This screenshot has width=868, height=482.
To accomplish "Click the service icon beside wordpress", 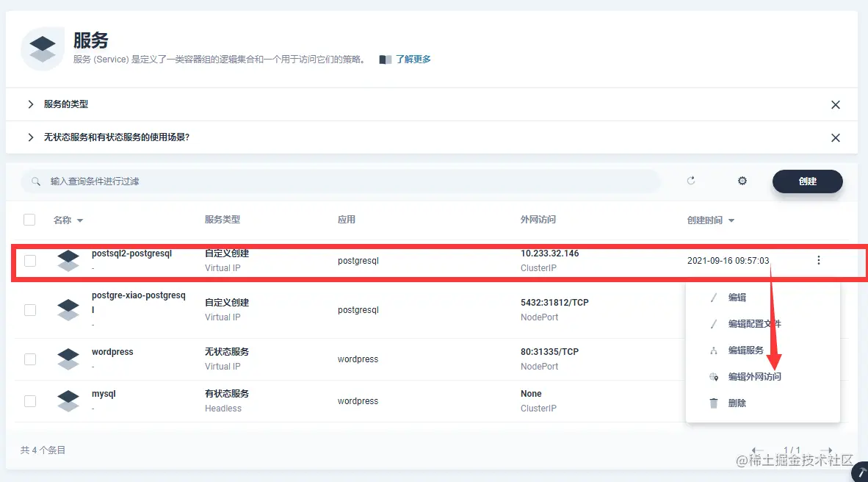I will coord(68,359).
